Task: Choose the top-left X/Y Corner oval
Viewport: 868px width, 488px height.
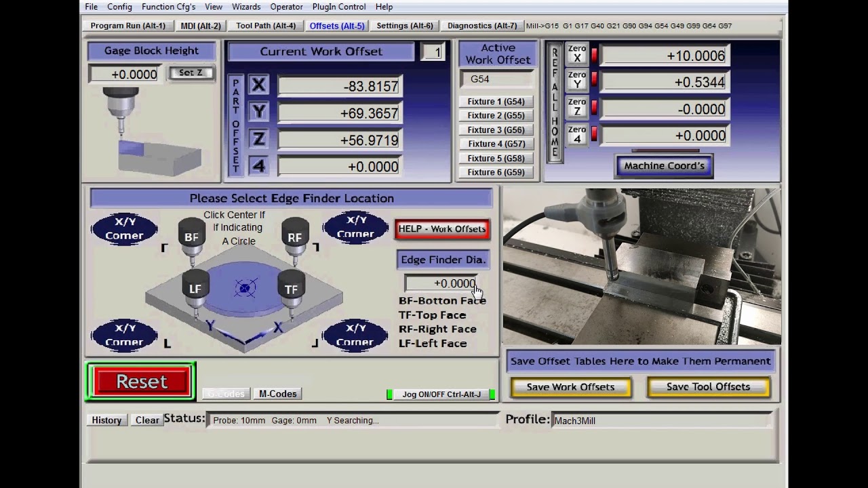Action: tap(124, 228)
